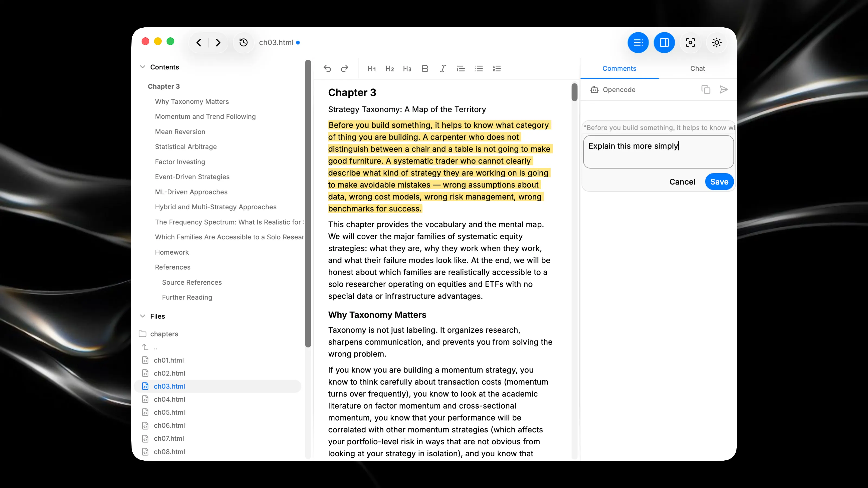Insert a blockquote indent
The height and width of the screenshot is (488, 868).
click(x=461, y=69)
